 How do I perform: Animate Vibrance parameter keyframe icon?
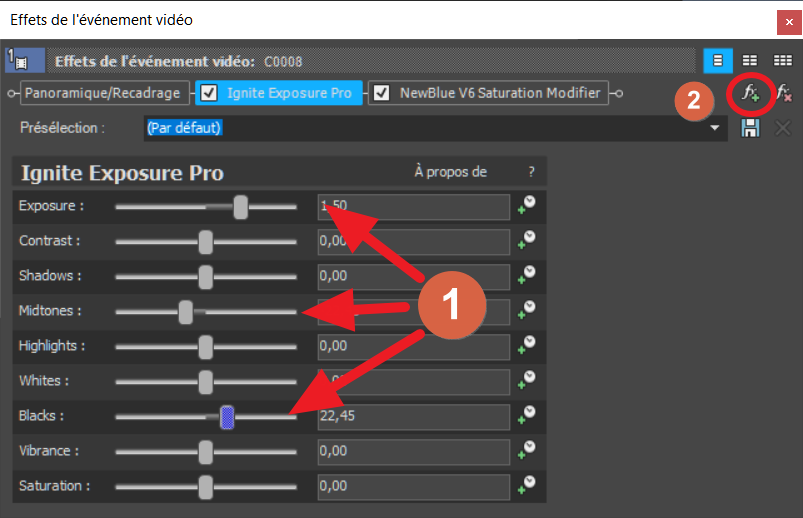tap(526, 450)
